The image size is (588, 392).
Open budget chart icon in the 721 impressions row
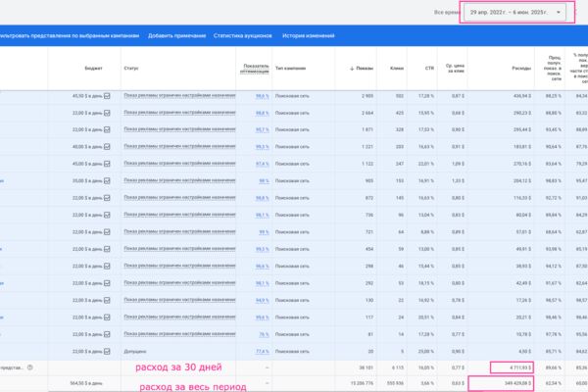[107, 232]
